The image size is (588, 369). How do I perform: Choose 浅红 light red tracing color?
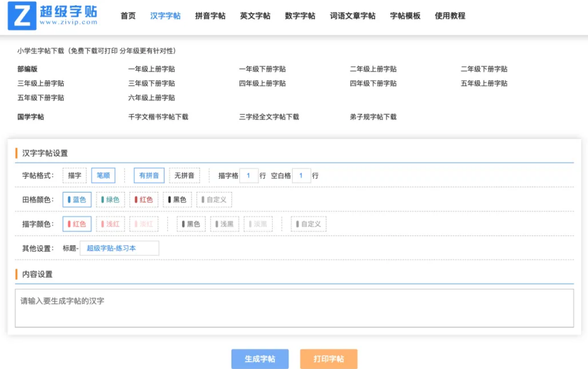coord(110,224)
